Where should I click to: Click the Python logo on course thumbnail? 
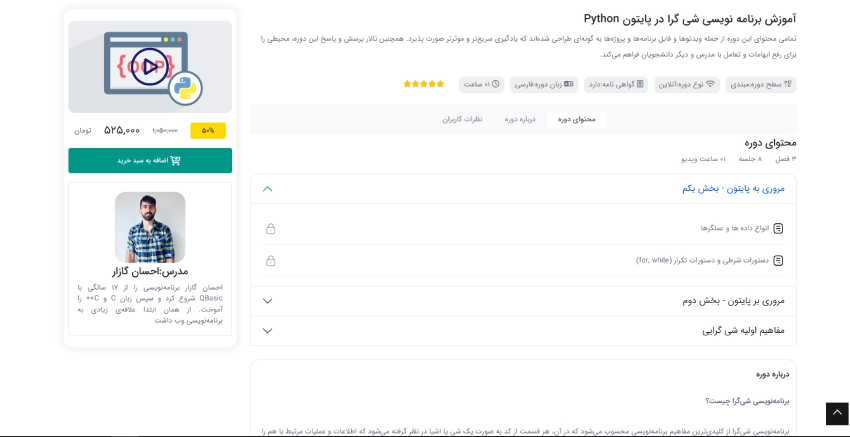185,88
